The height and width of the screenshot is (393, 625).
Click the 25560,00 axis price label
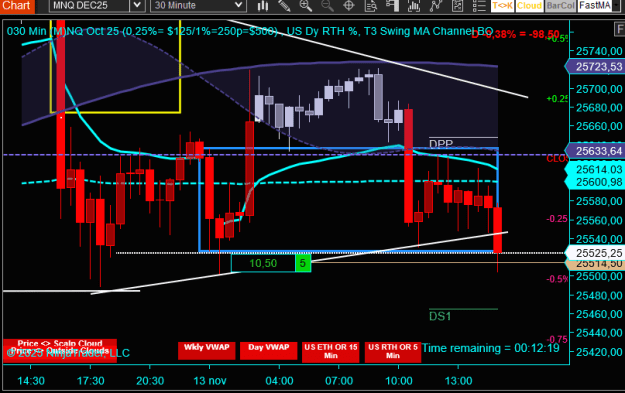click(x=599, y=220)
